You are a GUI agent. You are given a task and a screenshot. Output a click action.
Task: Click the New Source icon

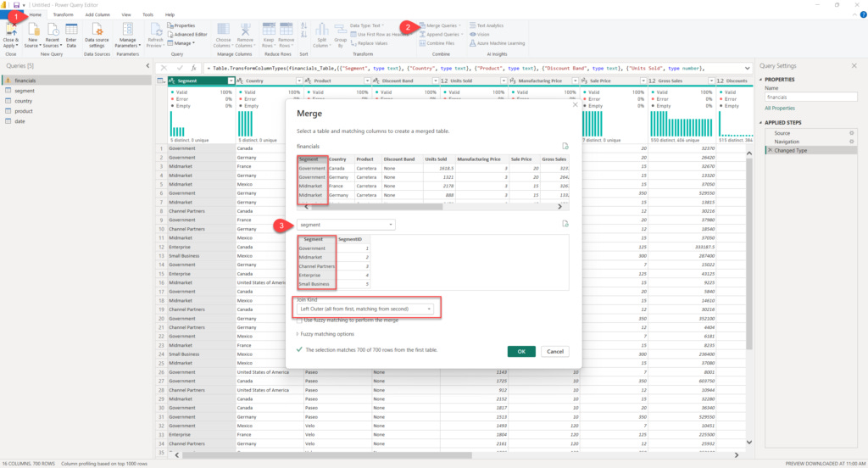(33, 31)
